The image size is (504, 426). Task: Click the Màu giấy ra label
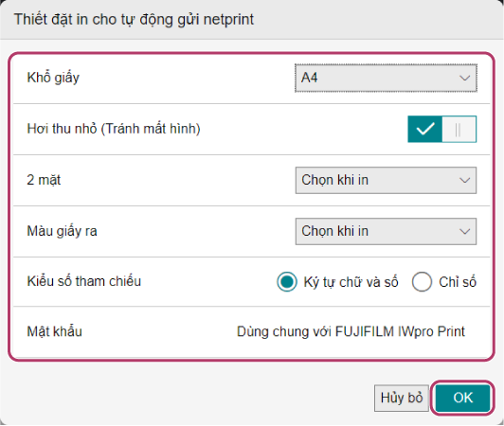pos(62,231)
